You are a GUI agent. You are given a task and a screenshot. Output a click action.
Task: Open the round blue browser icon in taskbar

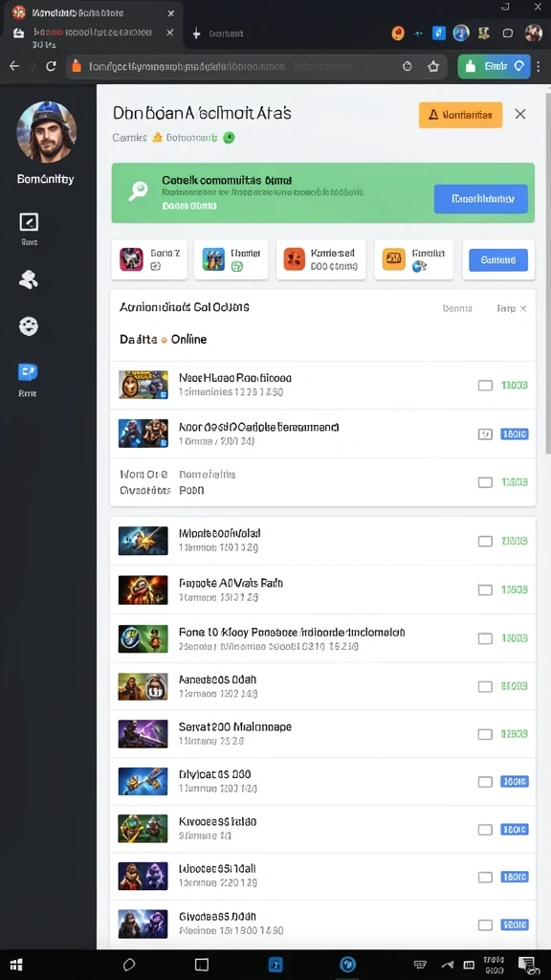tap(347, 964)
